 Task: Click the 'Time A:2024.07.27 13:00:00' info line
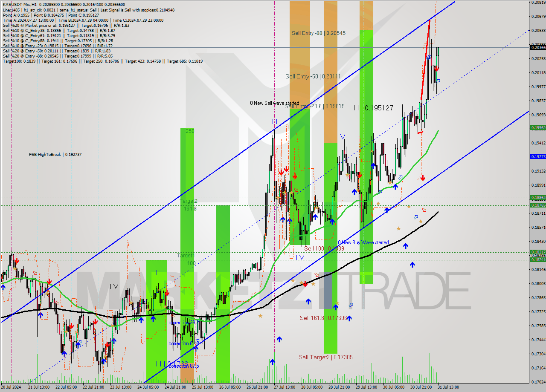pyautogui.click(x=83, y=20)
